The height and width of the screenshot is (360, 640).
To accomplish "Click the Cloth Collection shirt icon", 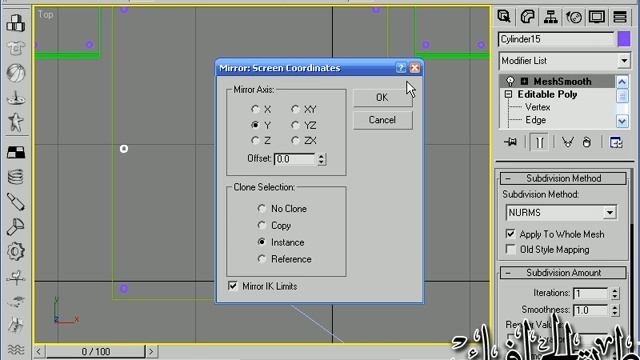I will pos(16,48).
